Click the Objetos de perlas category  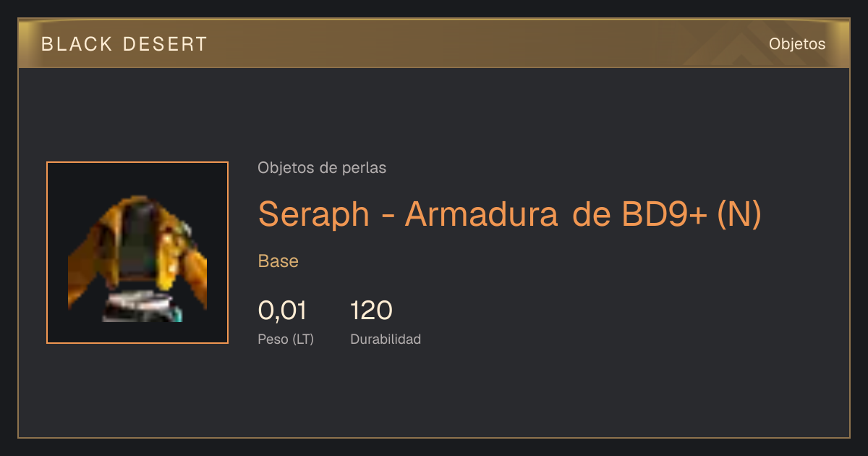322,168
